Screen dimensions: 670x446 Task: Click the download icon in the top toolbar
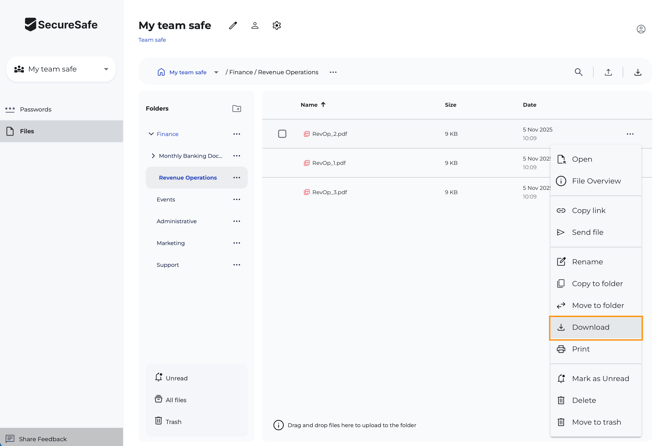637,72
